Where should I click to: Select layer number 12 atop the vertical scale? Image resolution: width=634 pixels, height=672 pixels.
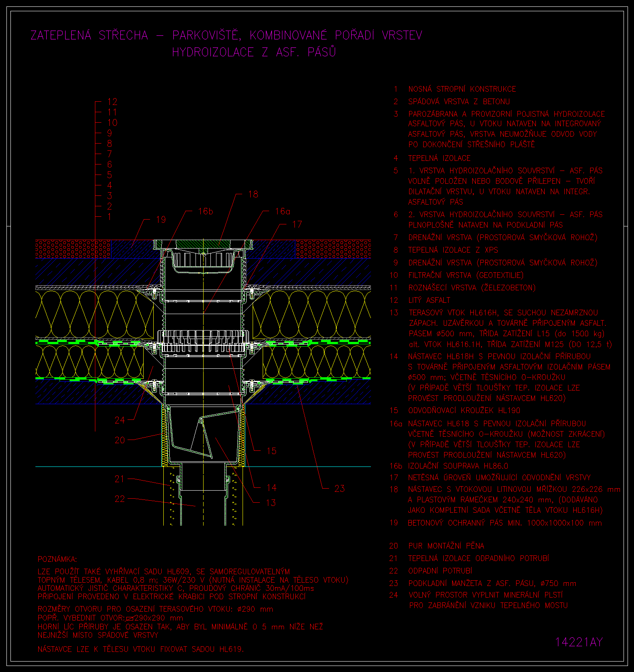[x=112, y=102]
